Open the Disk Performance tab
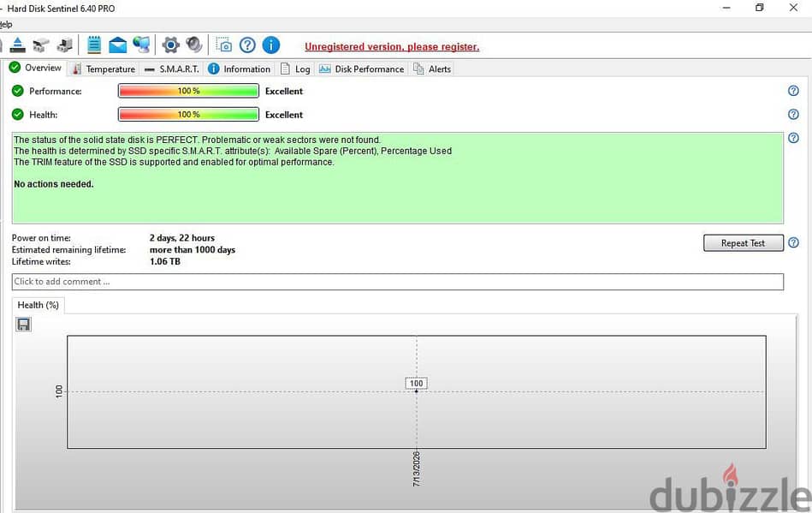This screenshot has height=513, width=812. pos(361,69)
